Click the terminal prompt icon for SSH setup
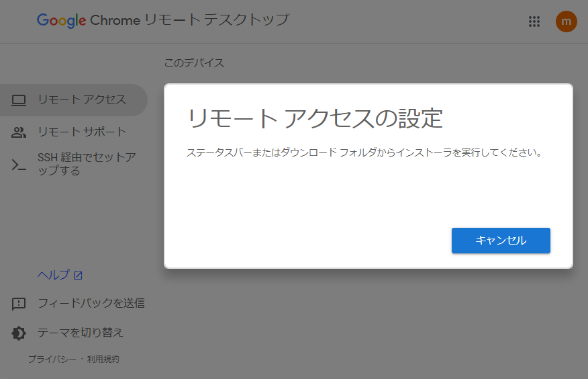Image resolution: width=588 pixels, height=379 pixels. click(19, 165)
